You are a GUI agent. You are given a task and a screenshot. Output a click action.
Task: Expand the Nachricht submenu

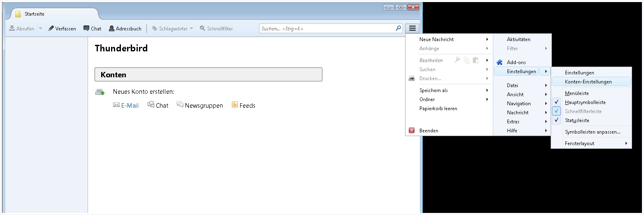point(522,113)
